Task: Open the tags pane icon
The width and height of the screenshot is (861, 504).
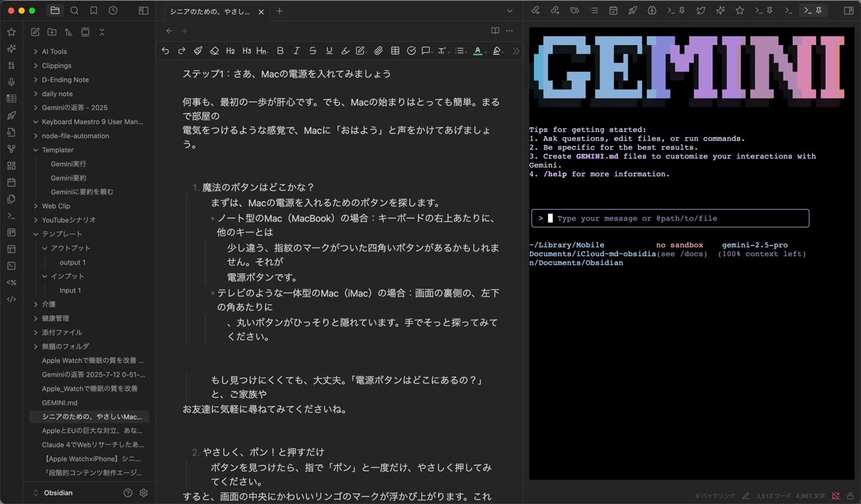Action: [574, 11]
